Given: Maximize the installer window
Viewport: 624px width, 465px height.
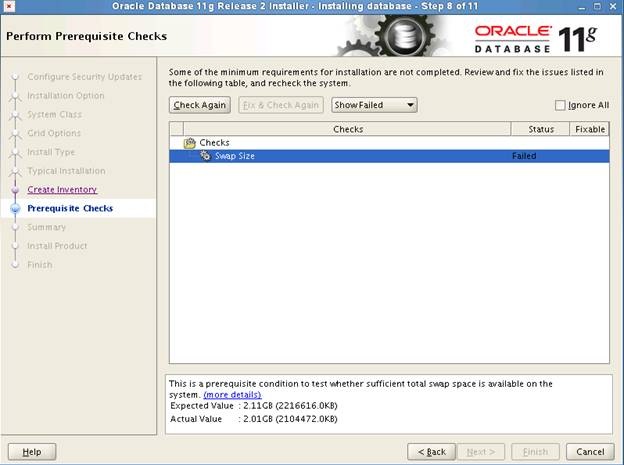Looking at the screenshot, I should [597, 6].
